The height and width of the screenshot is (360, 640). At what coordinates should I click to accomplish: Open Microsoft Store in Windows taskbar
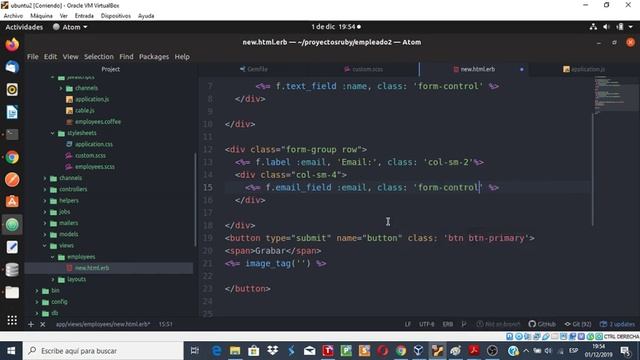253,351
